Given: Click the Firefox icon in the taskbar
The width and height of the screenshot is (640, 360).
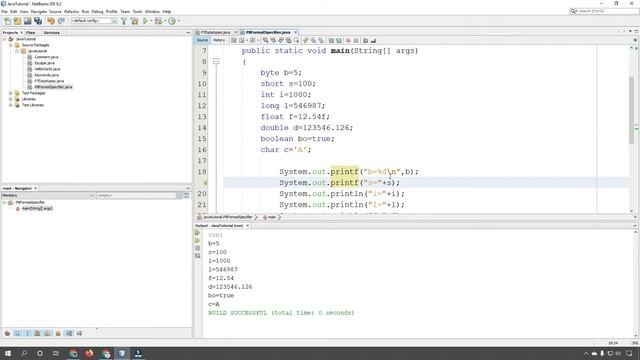Looking at the screenshot, I should click(89, 353).
